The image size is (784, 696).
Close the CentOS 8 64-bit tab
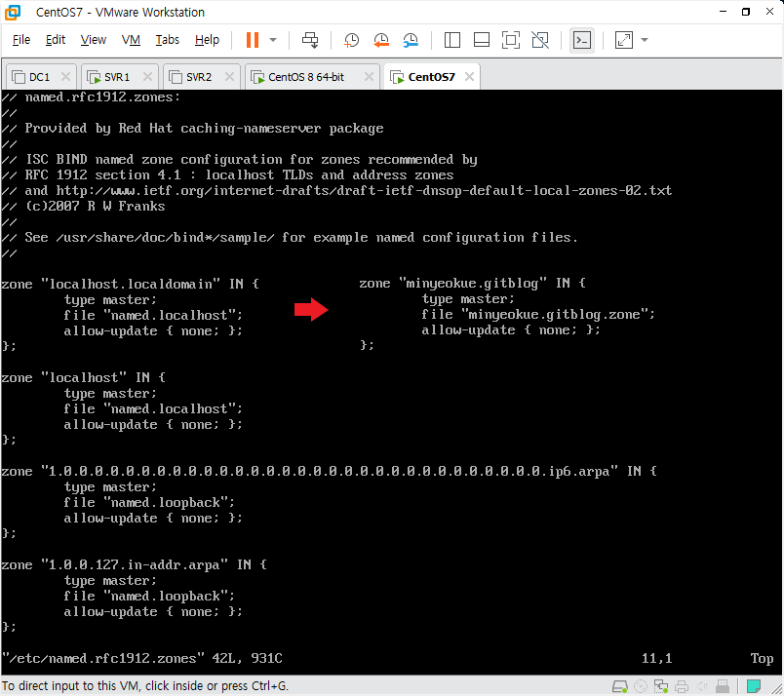point(369,76)
